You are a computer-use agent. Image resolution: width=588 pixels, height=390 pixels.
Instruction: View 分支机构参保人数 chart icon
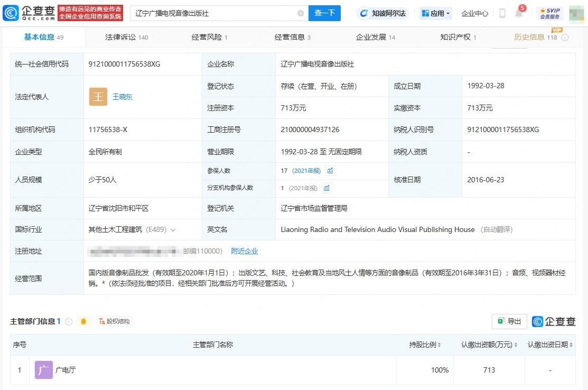(x=327, y=188)
